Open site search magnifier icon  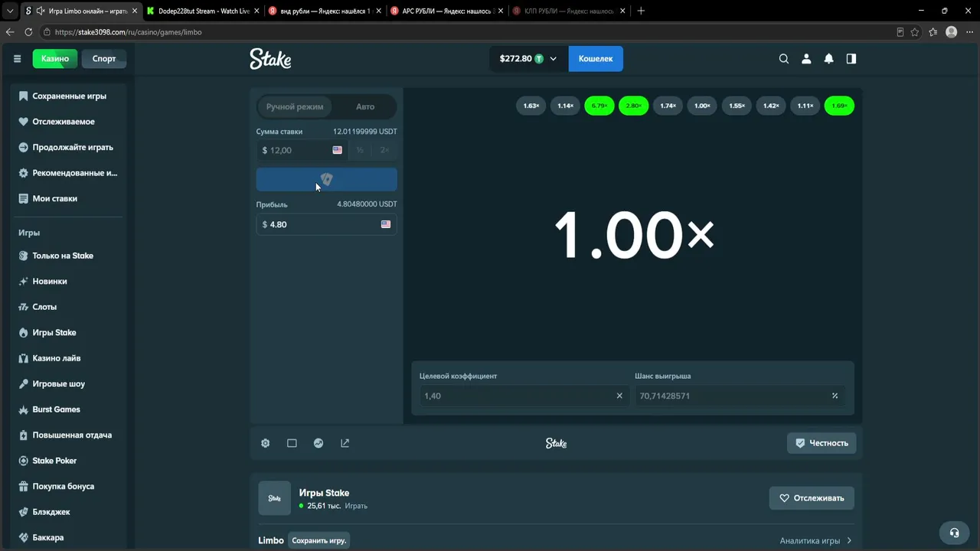[x=783, y=59]
